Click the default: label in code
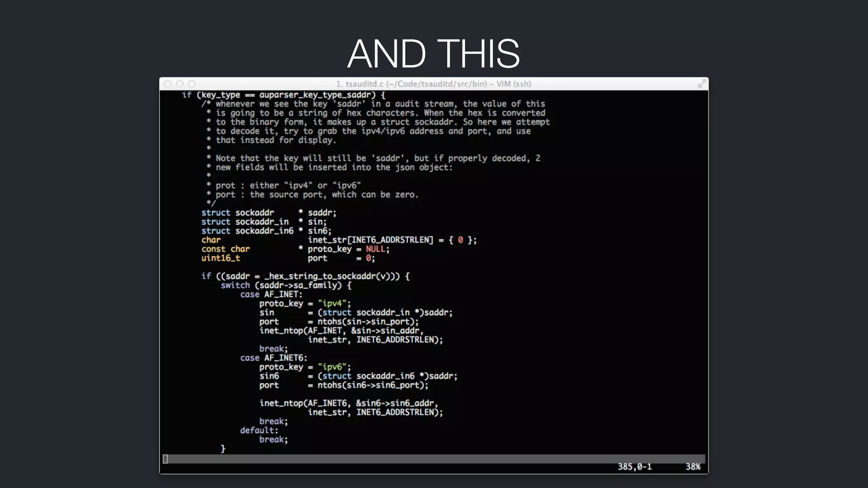 tap(259, 430)
